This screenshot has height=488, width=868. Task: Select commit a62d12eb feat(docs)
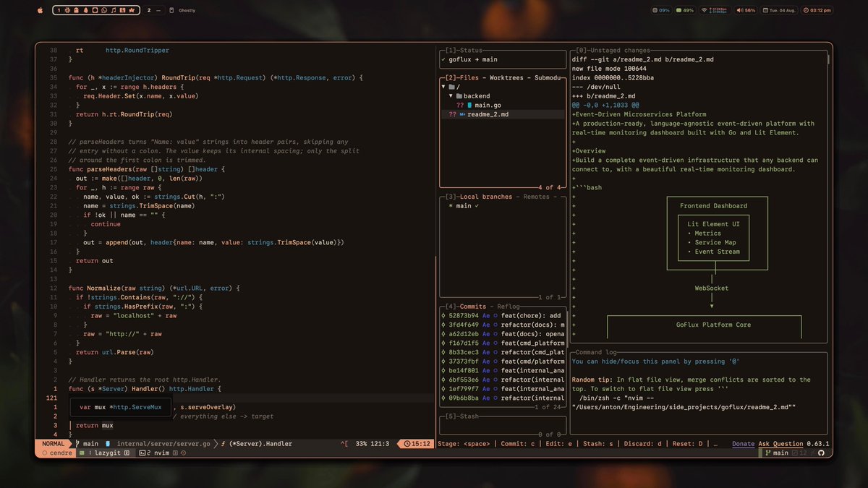[x=503, y=334]
